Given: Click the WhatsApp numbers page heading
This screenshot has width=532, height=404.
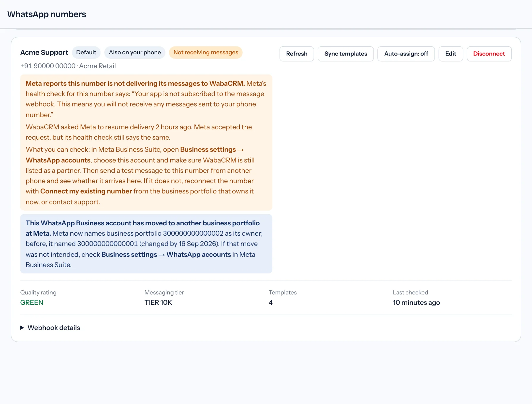Looking at the screenshot, I should (47, 14).
